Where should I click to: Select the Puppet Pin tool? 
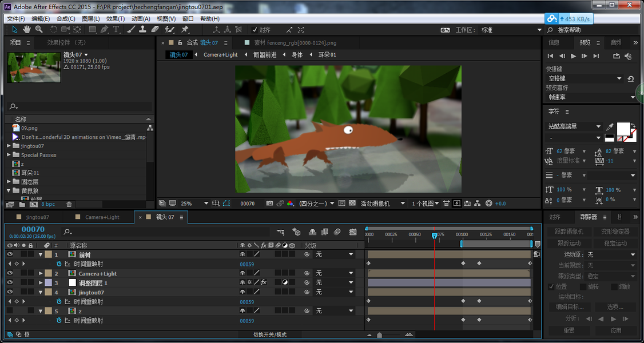click(x=185, y=29)
